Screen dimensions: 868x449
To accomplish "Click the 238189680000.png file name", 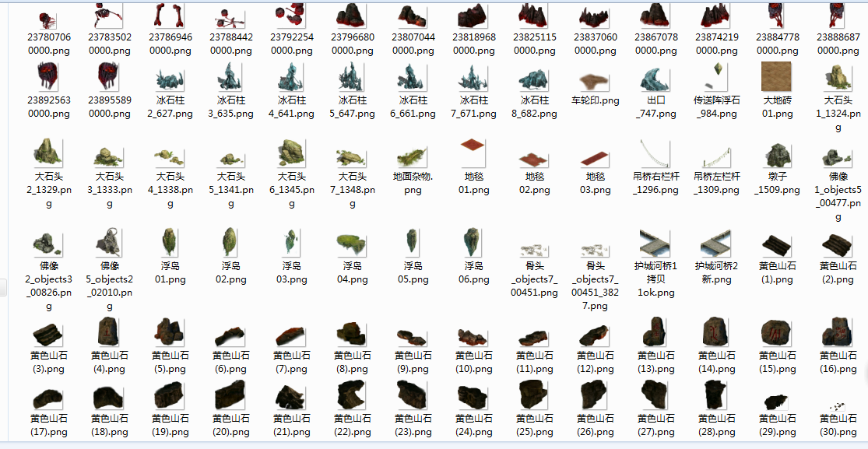I will (474, 44).
